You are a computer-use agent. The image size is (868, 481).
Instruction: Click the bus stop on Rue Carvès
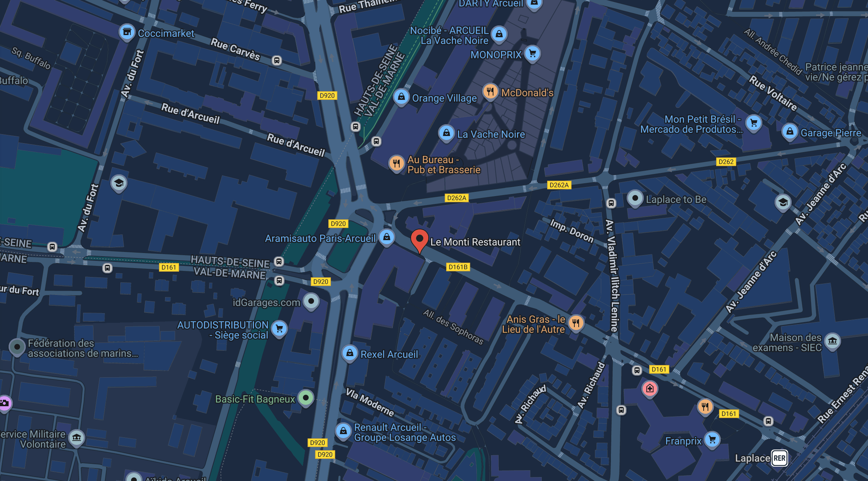tap(276, 60)
